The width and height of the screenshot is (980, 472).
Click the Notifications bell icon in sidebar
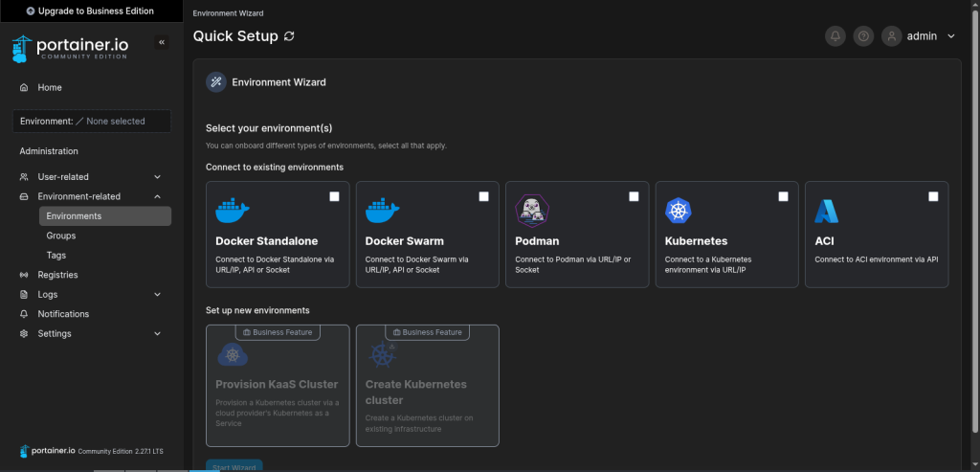[x=24, y=314]
